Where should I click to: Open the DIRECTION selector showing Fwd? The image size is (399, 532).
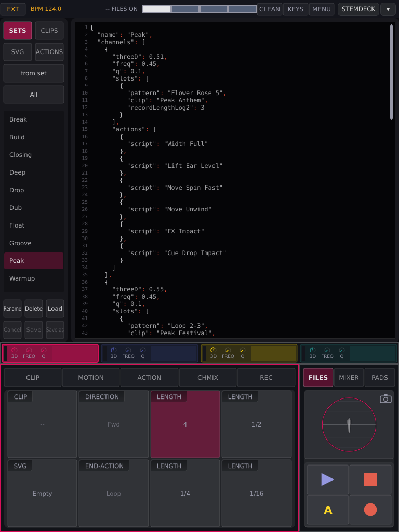[x=114, y=424]
